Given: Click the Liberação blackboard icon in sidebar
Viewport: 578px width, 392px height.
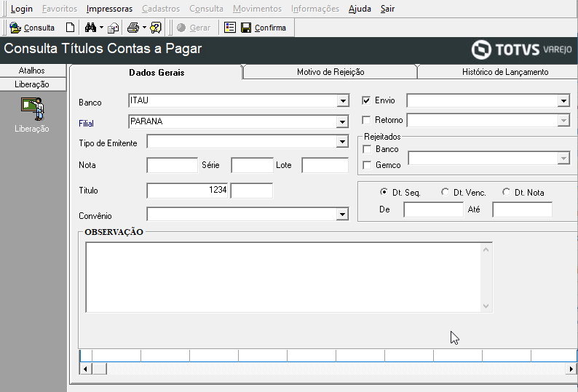Looking at the screenshot, I should coord(32,109).
